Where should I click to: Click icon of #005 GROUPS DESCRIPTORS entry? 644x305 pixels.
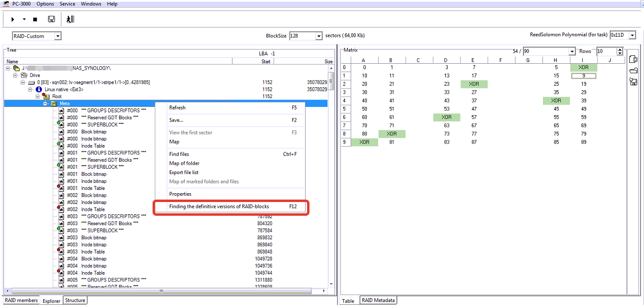pyautogui.click(x=61, y=280)
